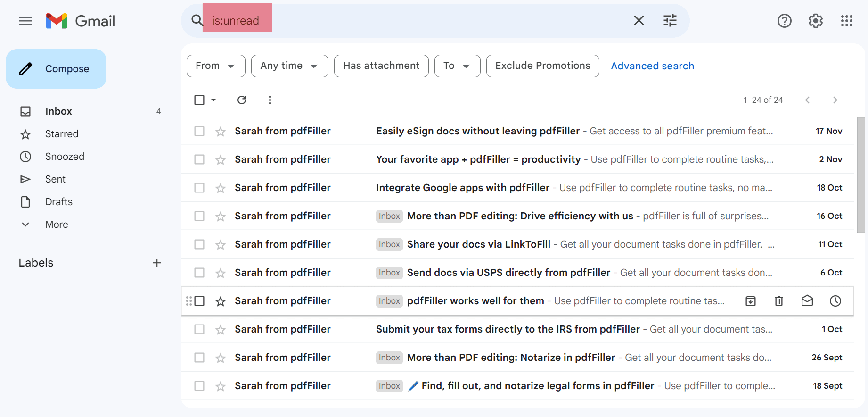Open Gmail settings gear

815,21
